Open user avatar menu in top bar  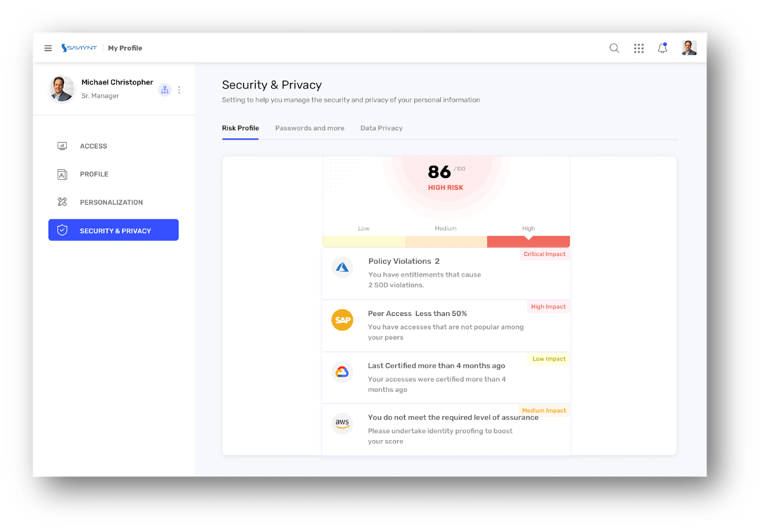click(x=689, y=48)
